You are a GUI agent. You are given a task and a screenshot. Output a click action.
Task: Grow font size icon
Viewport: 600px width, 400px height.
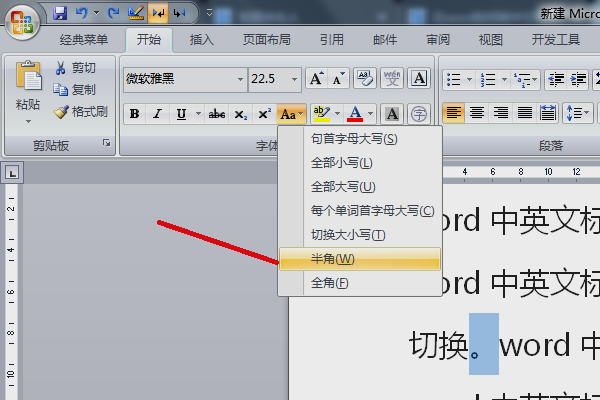316,78
